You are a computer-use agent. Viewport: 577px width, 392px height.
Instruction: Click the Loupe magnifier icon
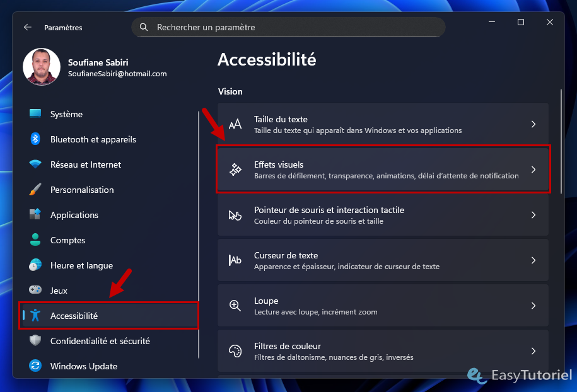[x=235, y=305]
